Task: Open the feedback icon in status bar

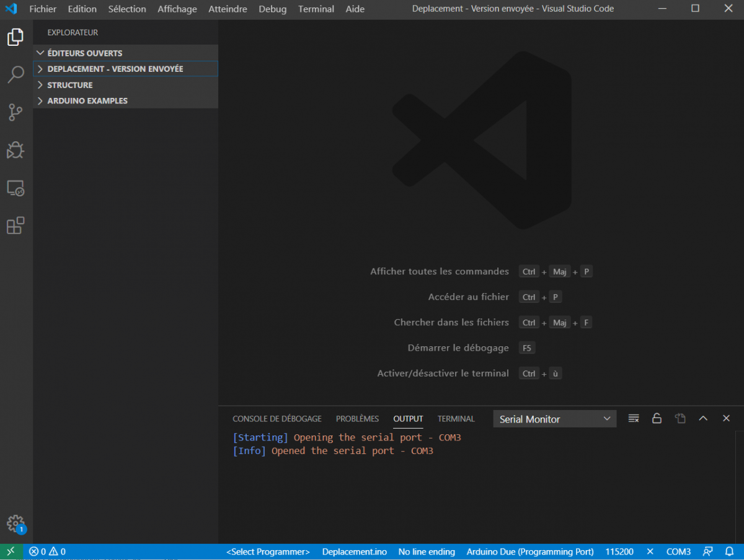Action: coord(708,552)
